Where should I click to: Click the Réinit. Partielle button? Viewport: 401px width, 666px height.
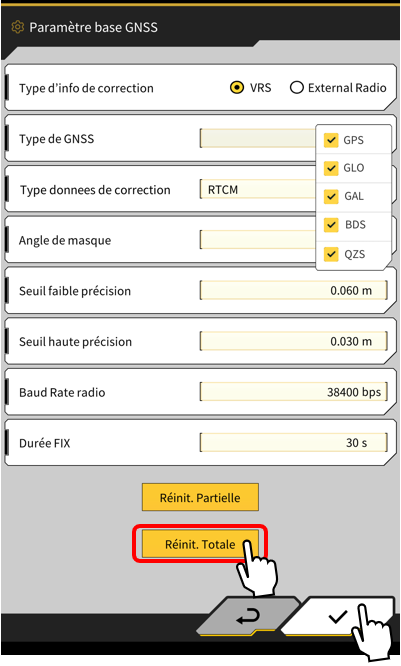[200, 497]
